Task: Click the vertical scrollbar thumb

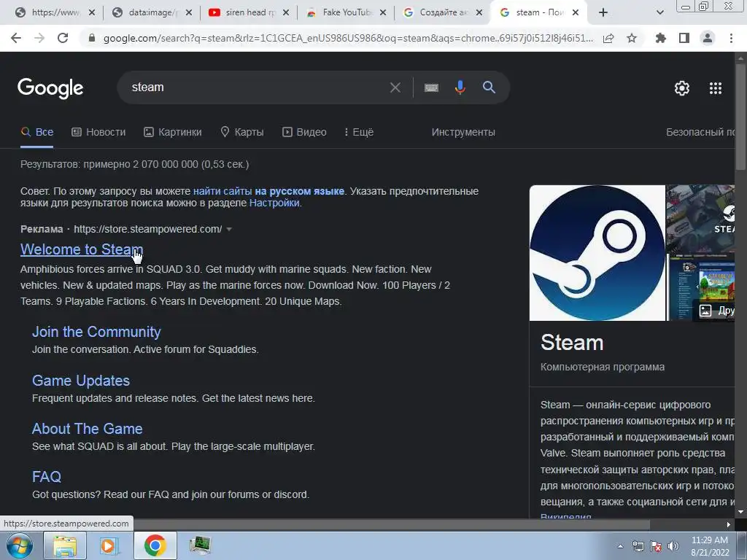Action: click(740, 117)
